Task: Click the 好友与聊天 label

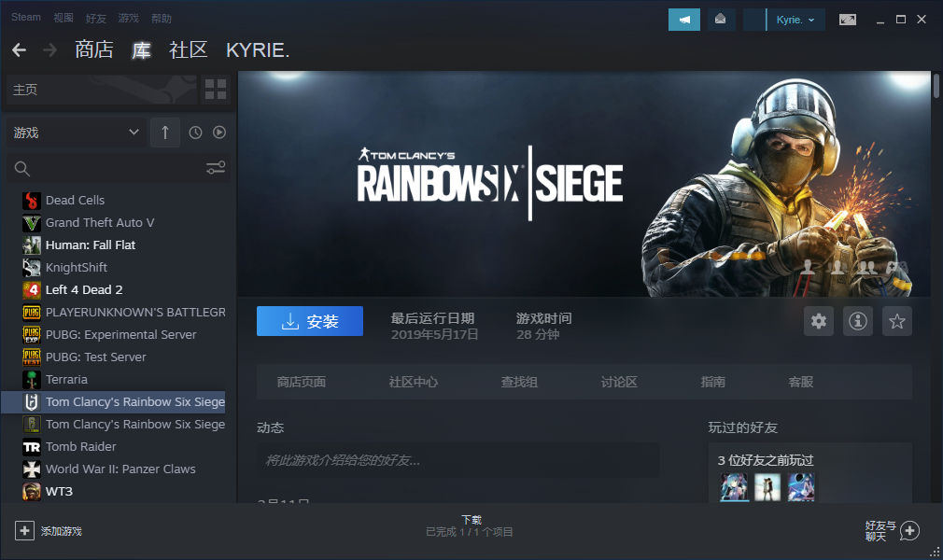Action: pyautogui.click(x=880, y=531)
